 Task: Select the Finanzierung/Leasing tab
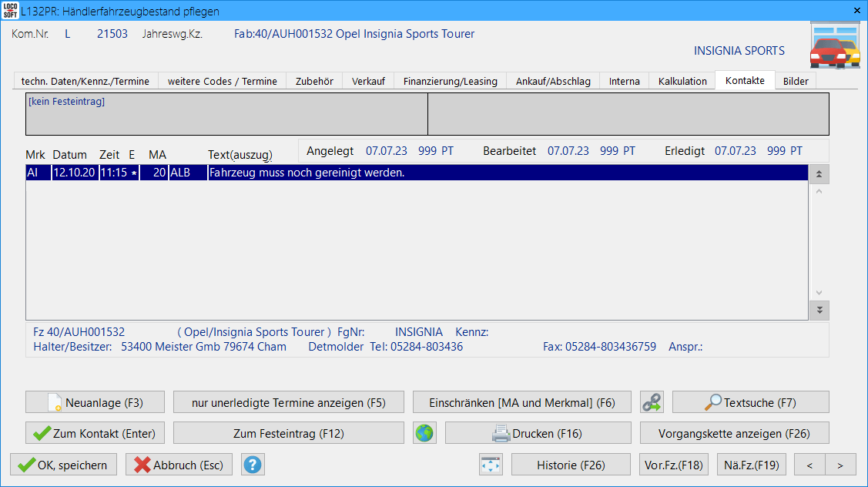tap(450, 81)
